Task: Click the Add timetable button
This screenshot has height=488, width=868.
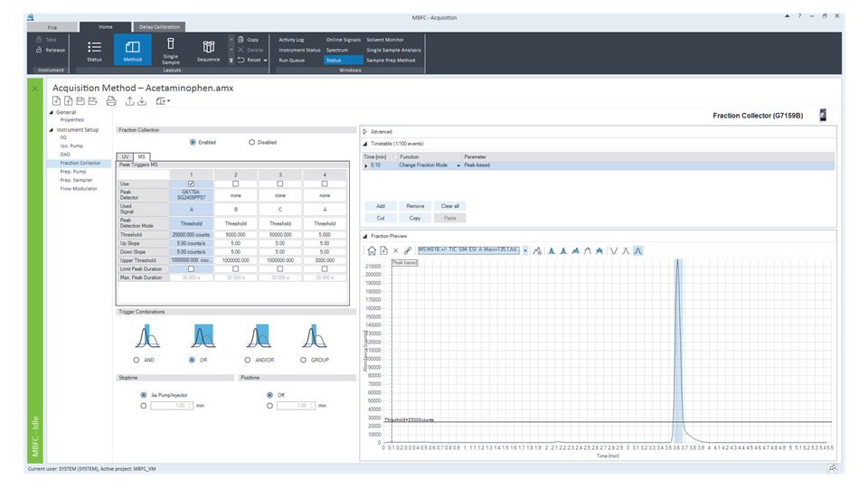Action: 381,206
